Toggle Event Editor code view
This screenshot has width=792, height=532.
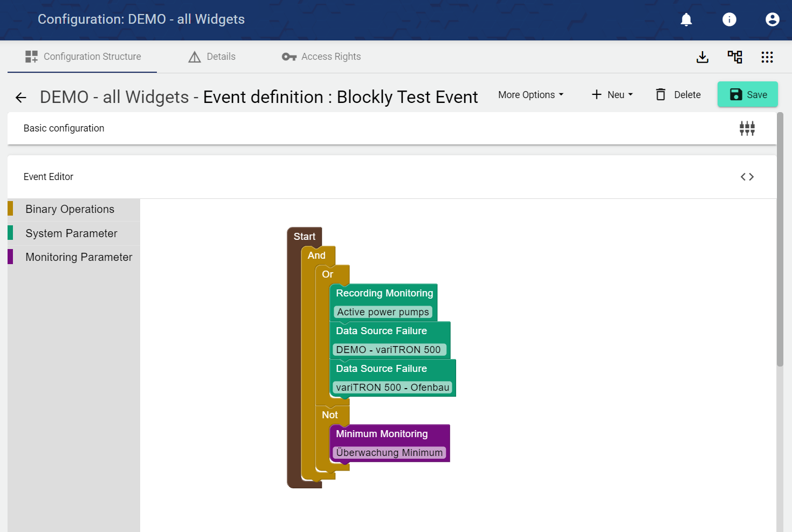coord(747,177)
